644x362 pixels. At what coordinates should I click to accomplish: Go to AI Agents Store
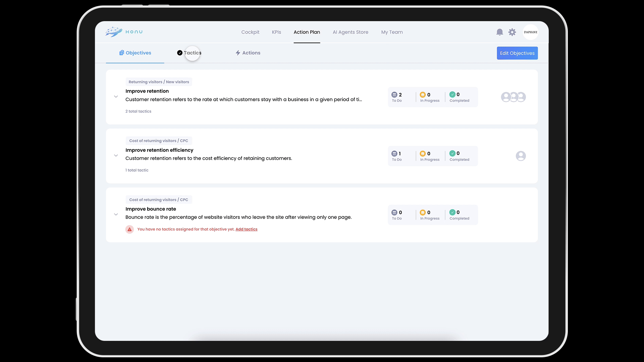click(x=350, y=32)
